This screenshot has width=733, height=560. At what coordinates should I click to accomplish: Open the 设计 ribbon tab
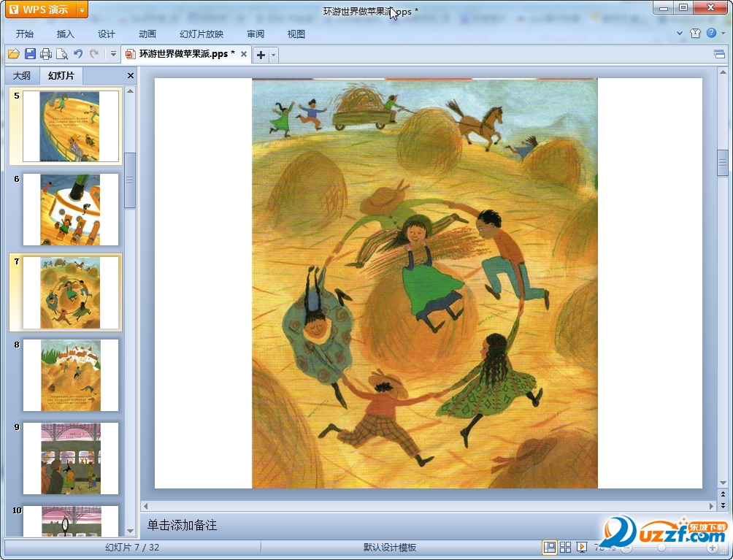click(106, 34)
